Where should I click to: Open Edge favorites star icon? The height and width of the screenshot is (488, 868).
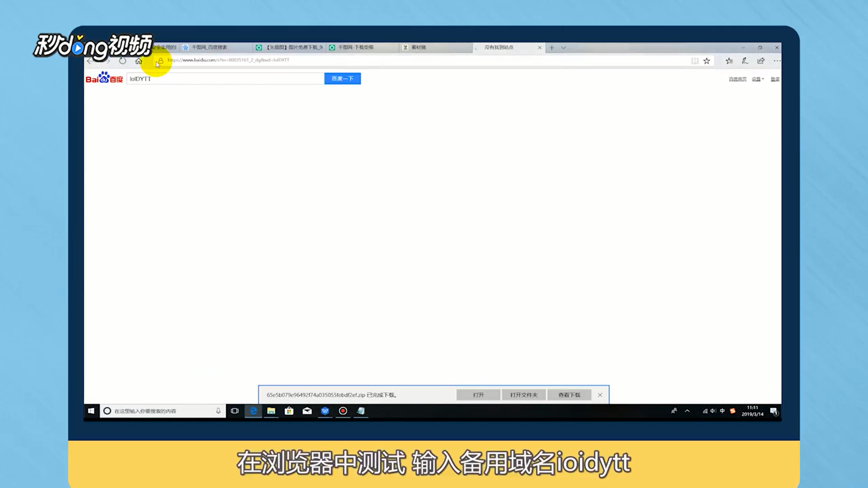tap(707, 61)
